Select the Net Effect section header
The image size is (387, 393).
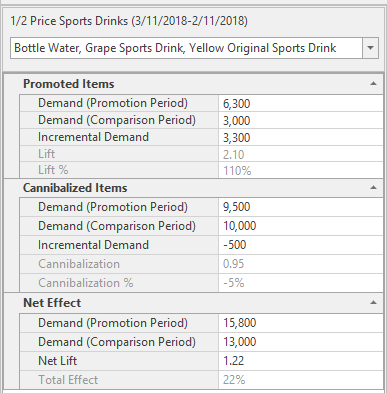point(52,303)
